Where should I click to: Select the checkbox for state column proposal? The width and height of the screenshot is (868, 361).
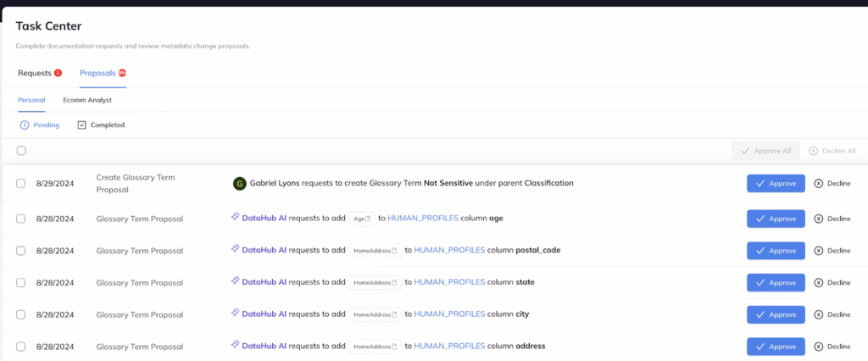click(21, 282)
